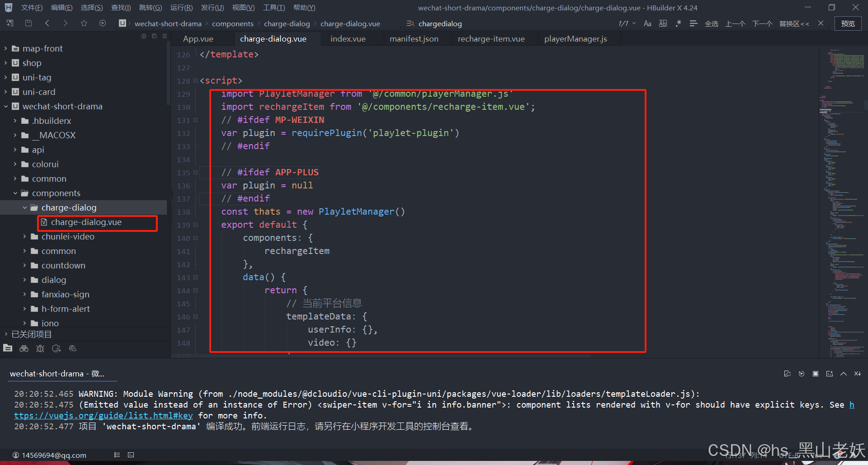
Task: Toggle regex mode in search bar
Action: (x=678, y=23)
